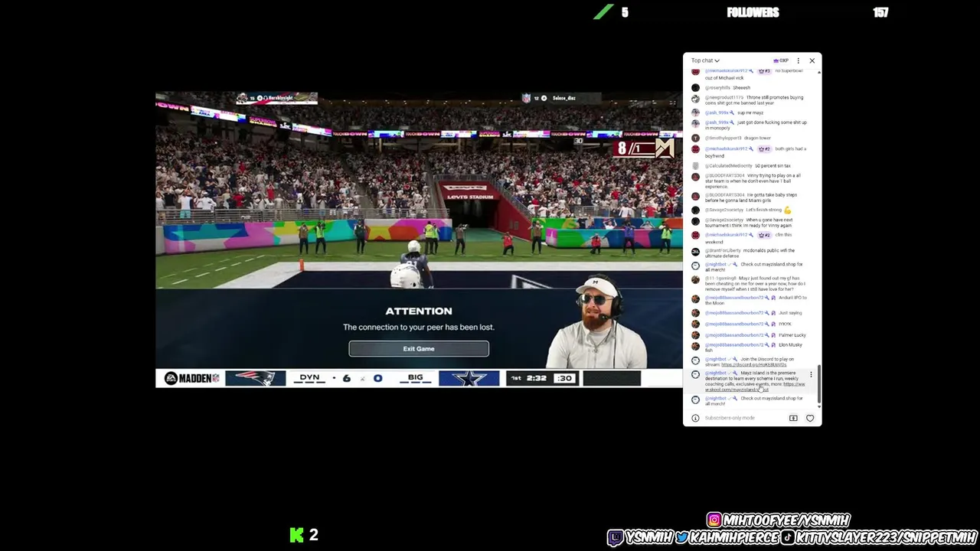Click the FOLLOWERS label at top
980x551 pixels.
[753, 12]
